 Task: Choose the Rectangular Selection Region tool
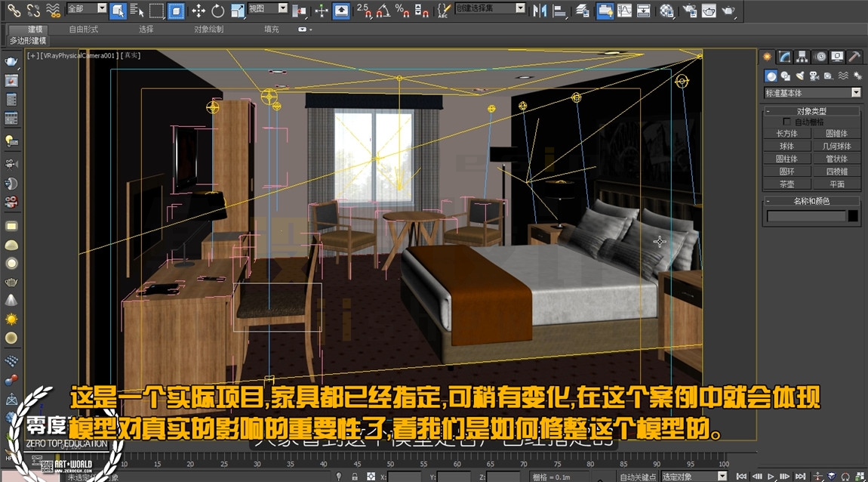[157, 10]
